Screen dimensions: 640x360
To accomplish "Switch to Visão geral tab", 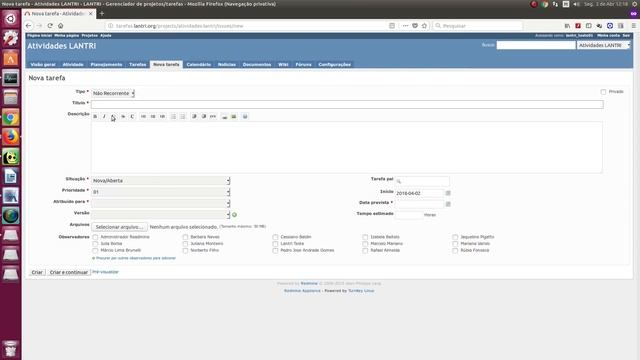I will pyautogui.click(x=43, y=64).
